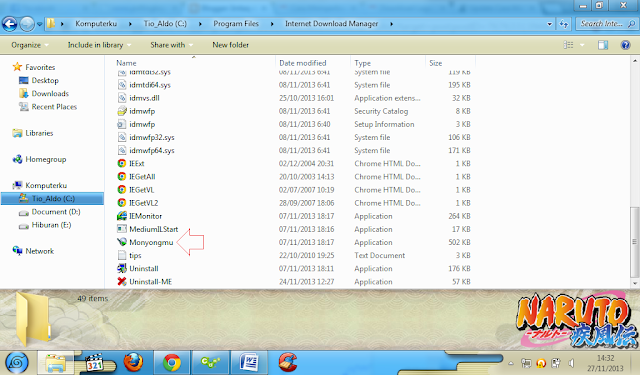Sort by the Date modified column header

[302, 63]
